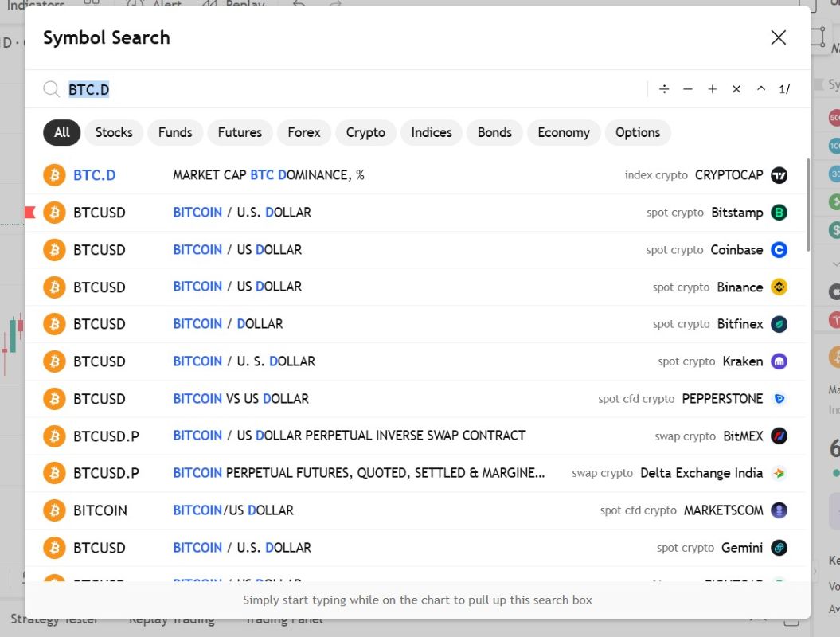
Task: Select BTCUSD on Gemini
Action: (415, 548)
